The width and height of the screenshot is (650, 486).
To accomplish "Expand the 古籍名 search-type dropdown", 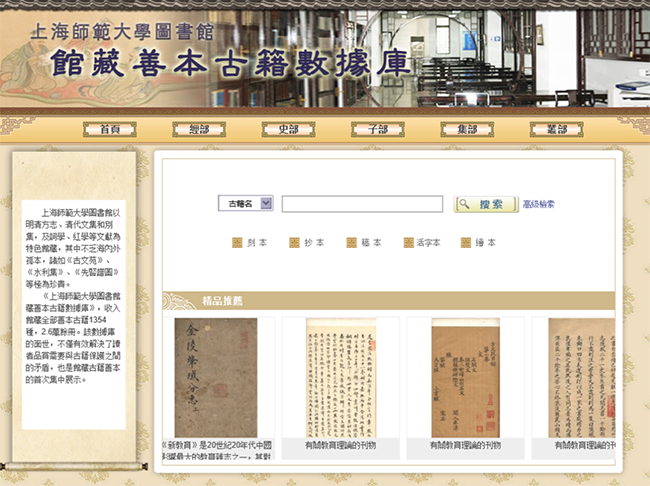I will [x=245, y=203].
